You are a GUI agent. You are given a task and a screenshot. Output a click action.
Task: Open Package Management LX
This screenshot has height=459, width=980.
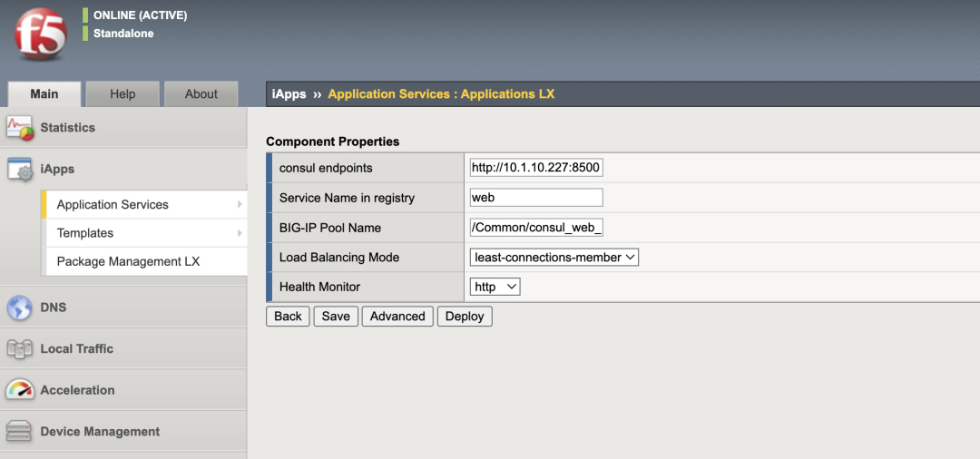[x=128, y=261]
